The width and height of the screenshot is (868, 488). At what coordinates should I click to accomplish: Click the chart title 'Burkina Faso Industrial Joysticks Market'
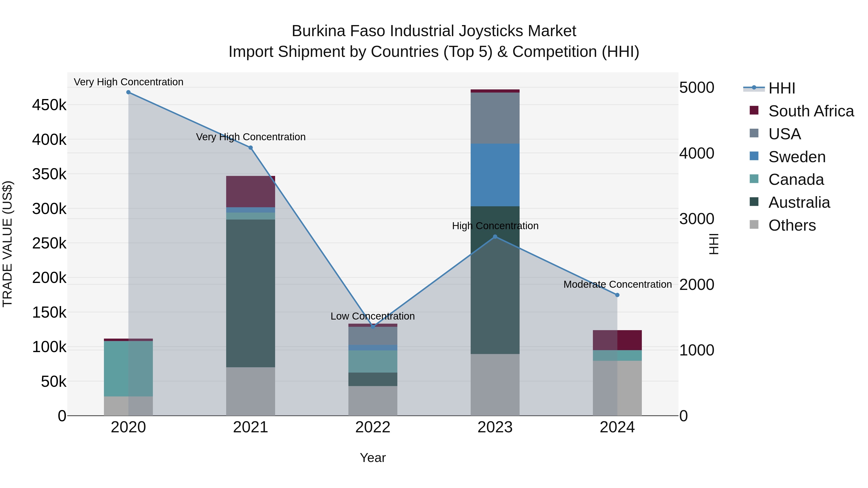click(x=434, y=31)
